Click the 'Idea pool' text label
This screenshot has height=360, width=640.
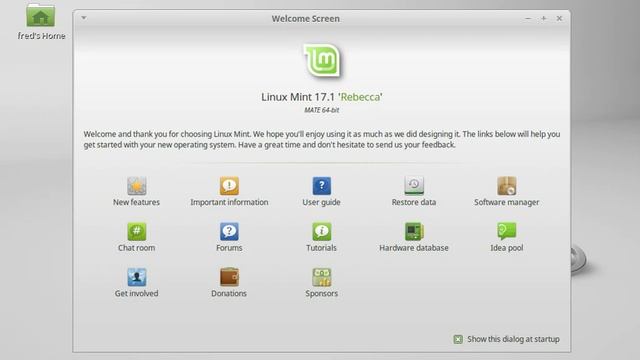[507, 248]
